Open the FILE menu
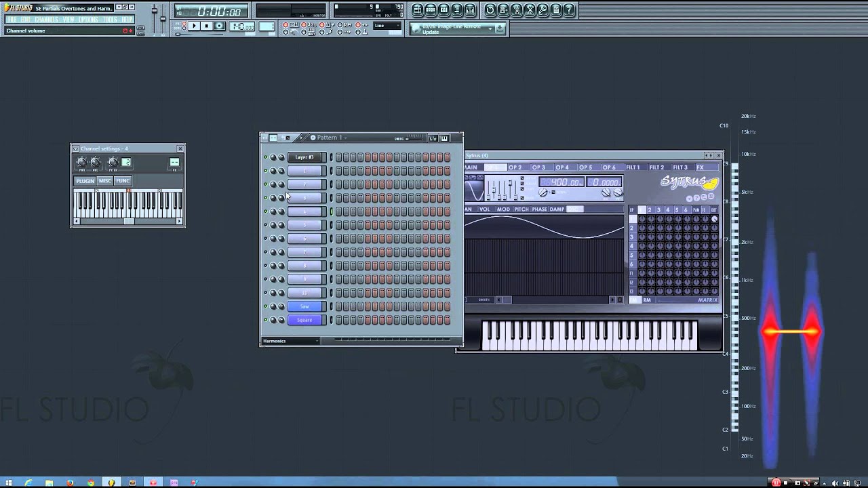The height and width of the screenshot is (488, 868). pyautogui.click(x=12, y=20)
